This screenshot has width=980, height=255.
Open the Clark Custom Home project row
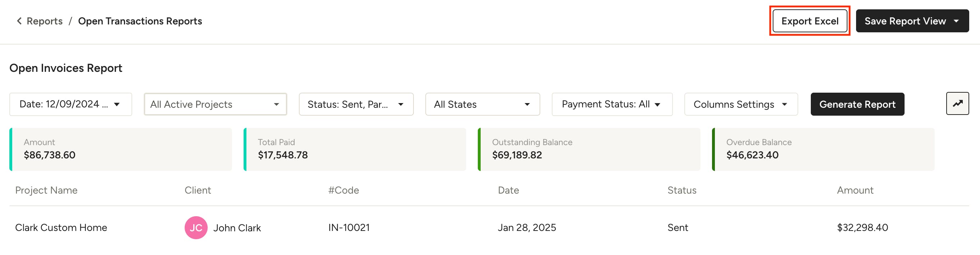[x=61, y=228]
